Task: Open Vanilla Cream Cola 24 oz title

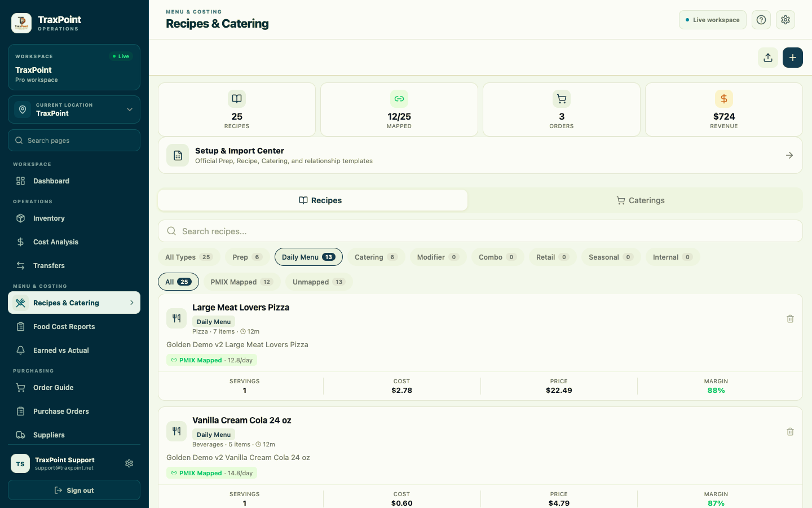Action: [242, 421]
